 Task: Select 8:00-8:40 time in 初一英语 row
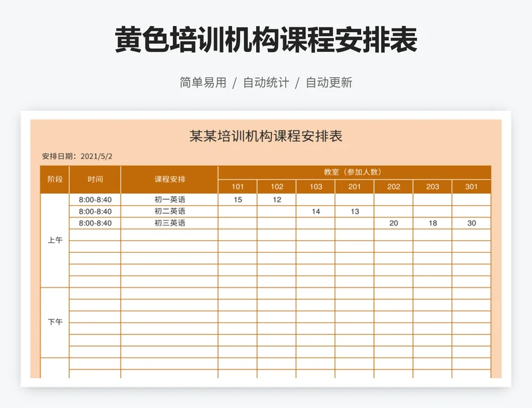(x=95, y=200)
